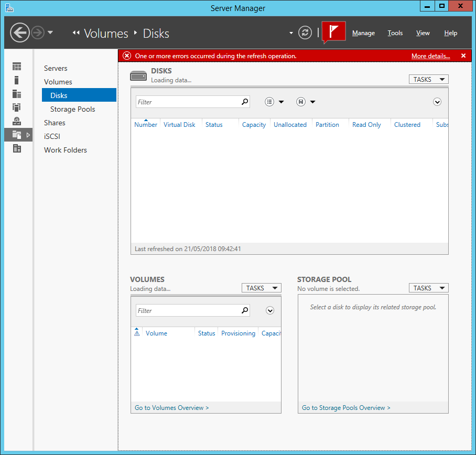
Task: Click More details link in error banner
Action: pos(430,56)
